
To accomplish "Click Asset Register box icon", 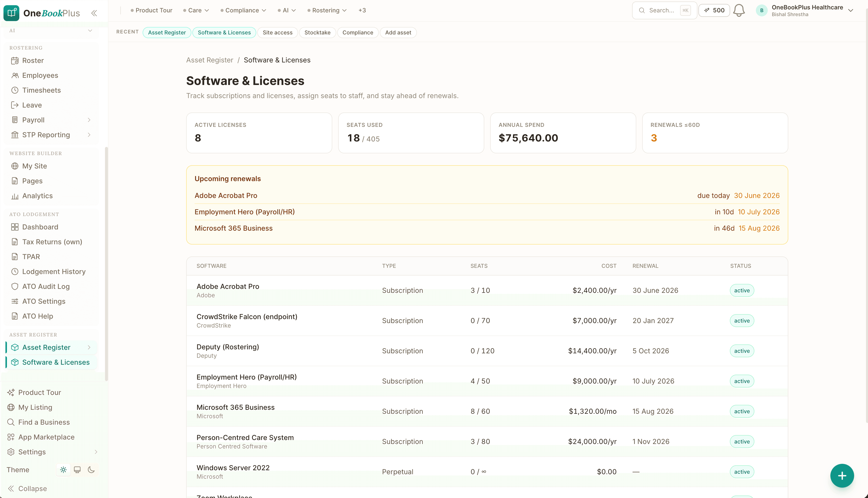I will 15,348.
